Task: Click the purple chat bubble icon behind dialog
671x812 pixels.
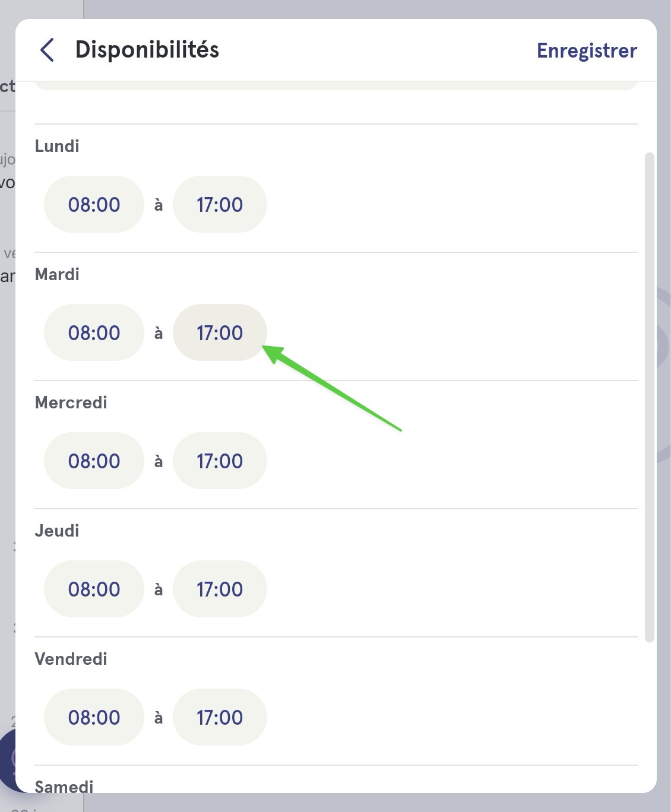Action: point(7,759)
